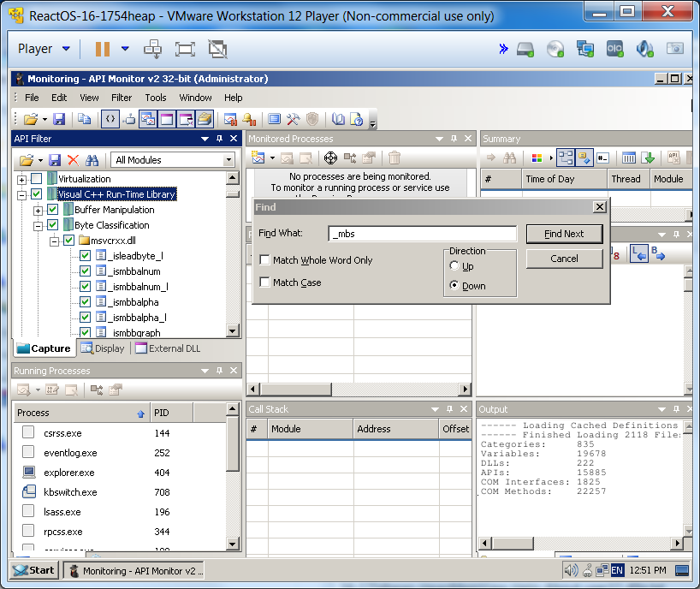Click the tools options icon in main toolbar
700x589 pixels.
click(294, 120)
